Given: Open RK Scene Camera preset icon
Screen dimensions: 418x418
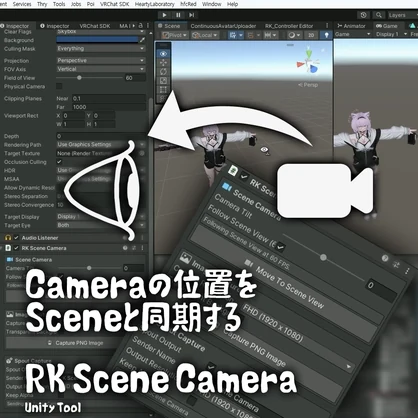Looking at the screenshot, I should 134,248.
